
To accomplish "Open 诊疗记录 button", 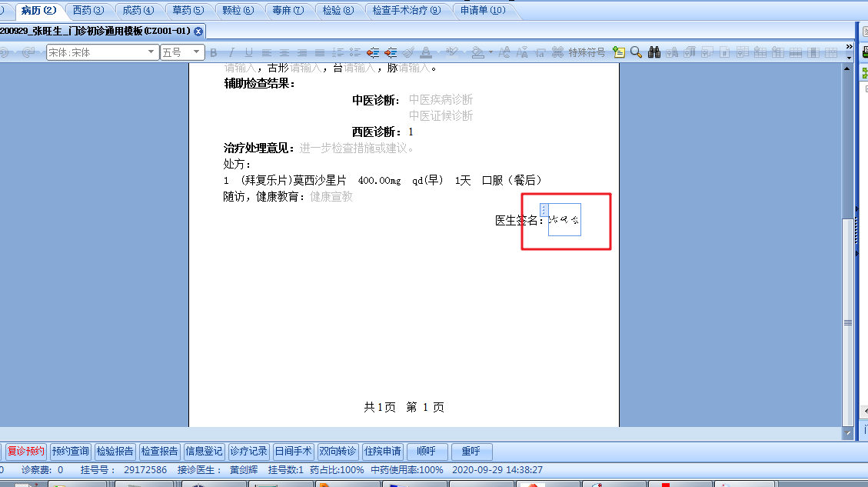I will coord(248,452).
